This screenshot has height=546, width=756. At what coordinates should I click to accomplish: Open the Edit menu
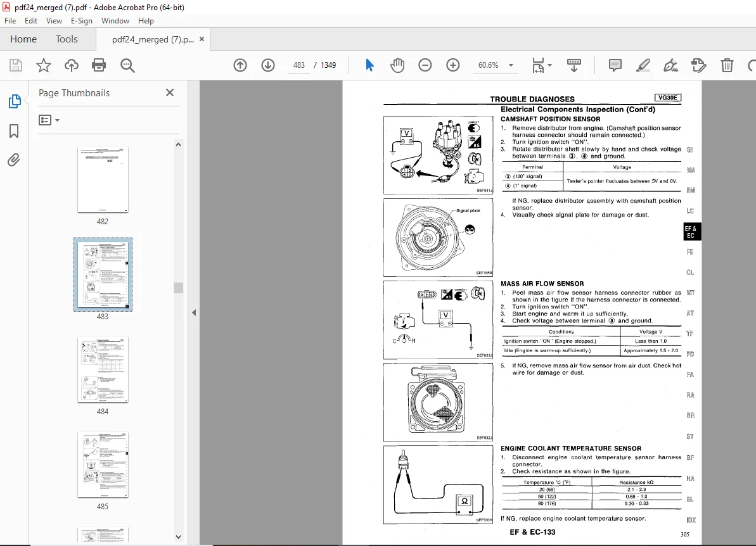click(31, 21)
